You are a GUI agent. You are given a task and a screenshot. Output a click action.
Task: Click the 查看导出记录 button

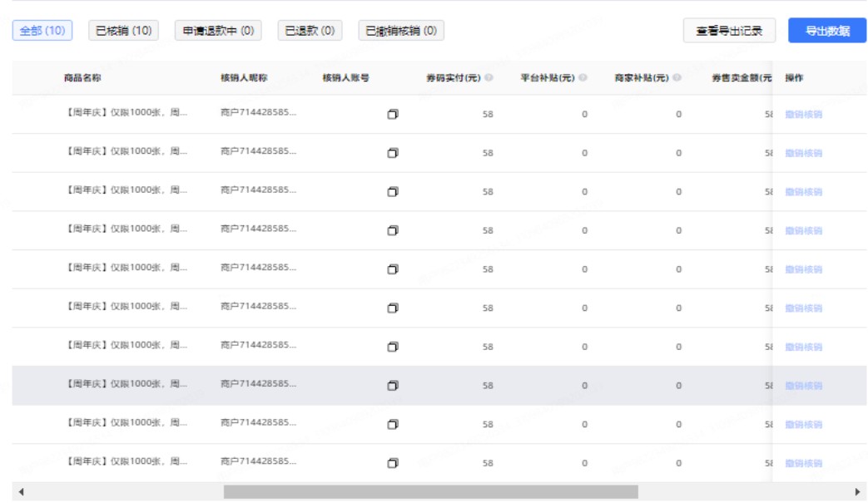pyautogui.click(x=729, y=31)
